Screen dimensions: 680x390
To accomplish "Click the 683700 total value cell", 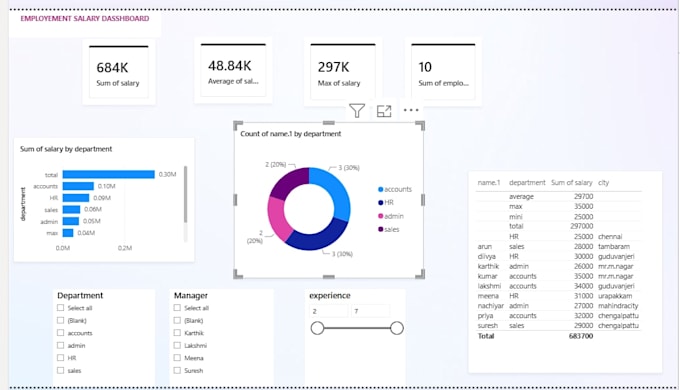I will coord(581,336).
